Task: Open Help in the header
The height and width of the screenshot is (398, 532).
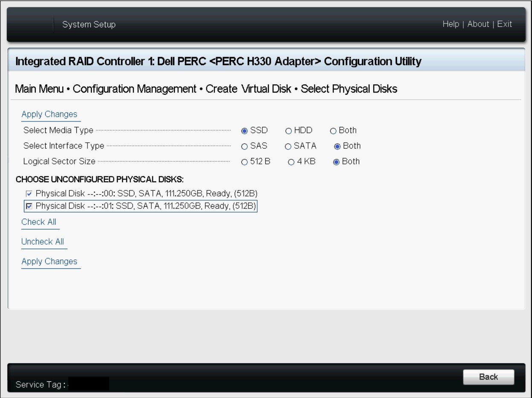Action: 451,24
